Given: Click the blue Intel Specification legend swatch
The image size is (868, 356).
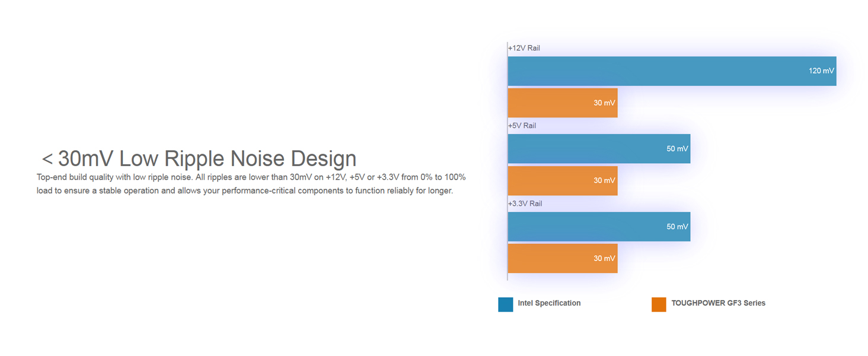Looking at the screenshot, I should pyautogui.click(x=505, y=304).
